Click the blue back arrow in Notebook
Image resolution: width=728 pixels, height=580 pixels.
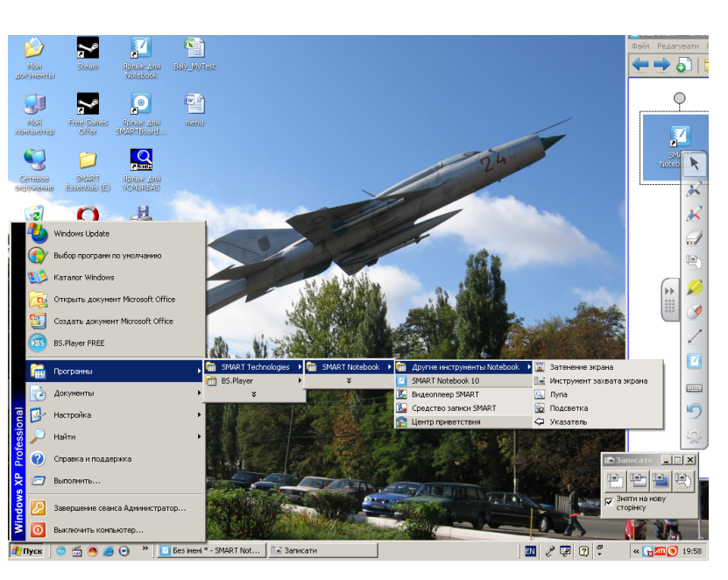click(x=640, y=65)
